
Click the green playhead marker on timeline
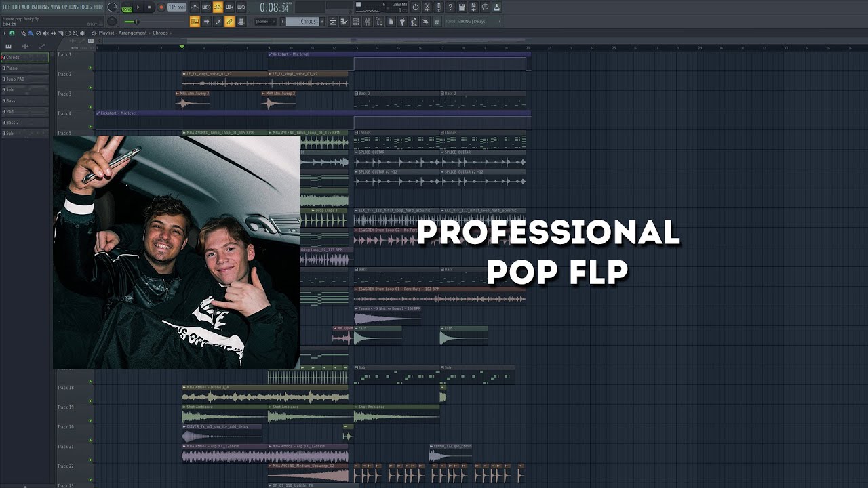point(182,47)
